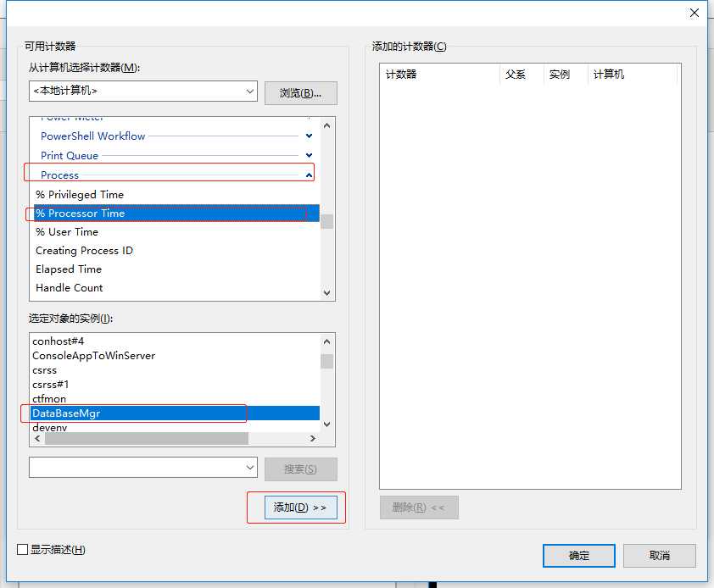
Task: Click instance list scroll left arrow
Action: point(37,439)
